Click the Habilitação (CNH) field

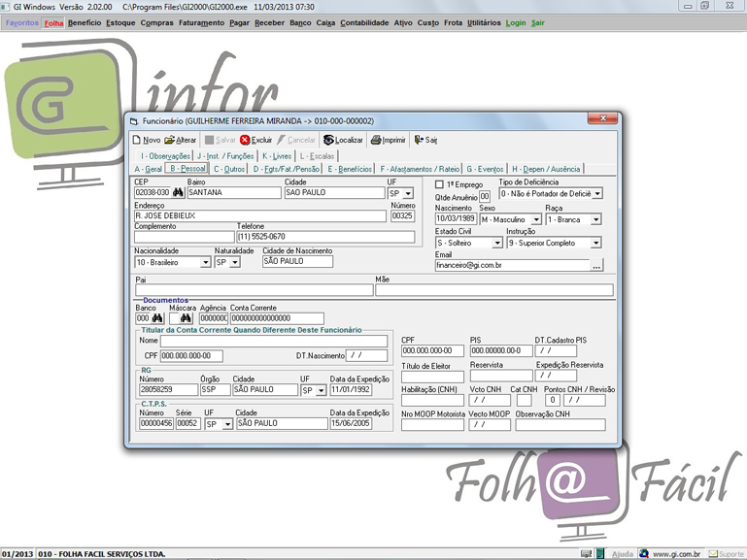(x=432, y=400)
